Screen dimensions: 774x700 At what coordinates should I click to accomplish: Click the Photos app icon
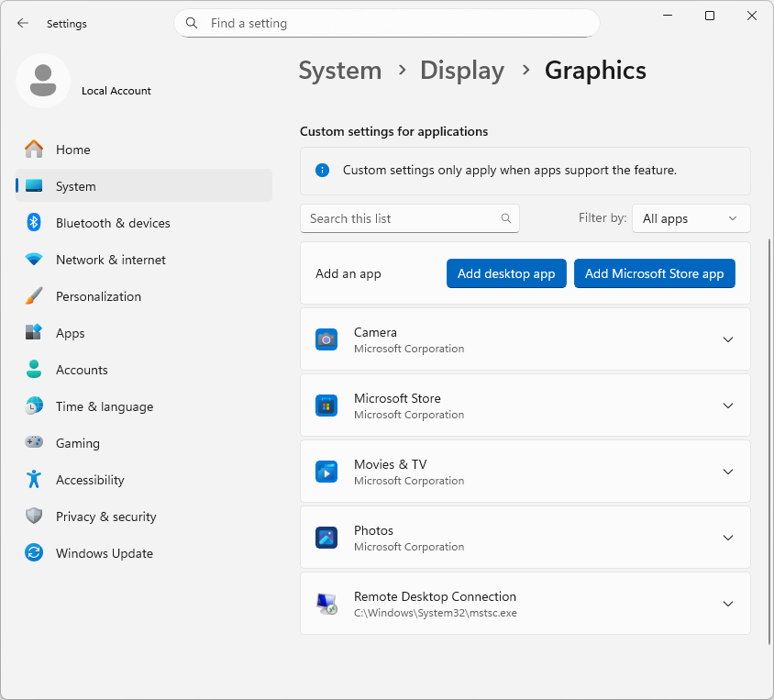point(326,538)
